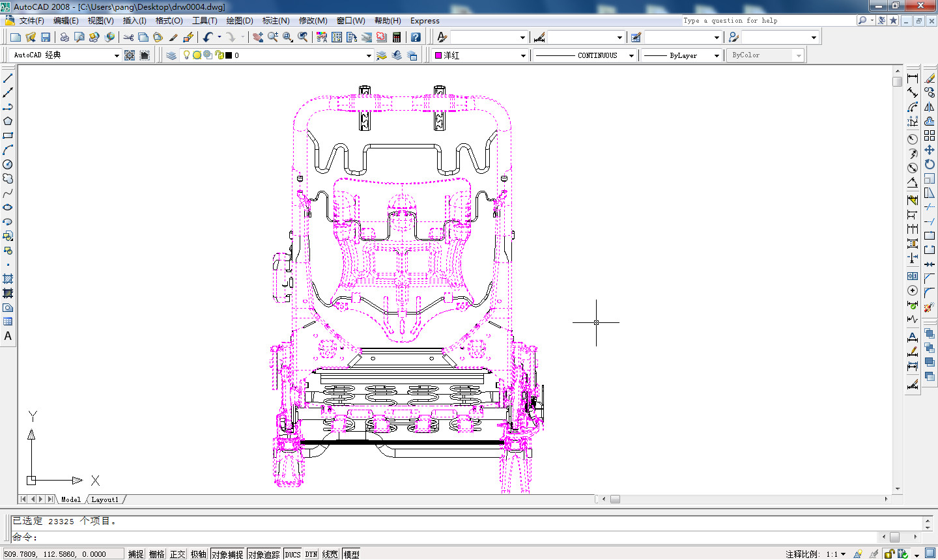Toggle DUCS dynamic UCS
The height and width of the screenshot is (560, 938).
pos(292,554)
